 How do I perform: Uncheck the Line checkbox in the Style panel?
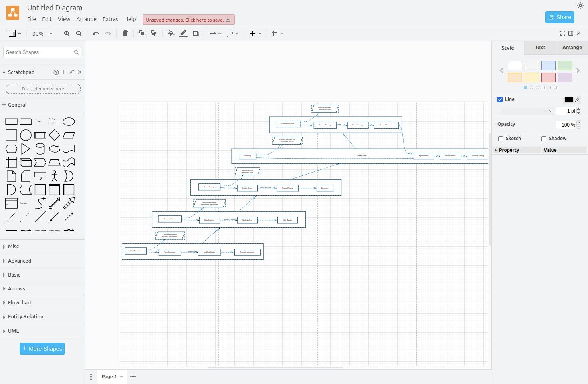click(500, 99)
